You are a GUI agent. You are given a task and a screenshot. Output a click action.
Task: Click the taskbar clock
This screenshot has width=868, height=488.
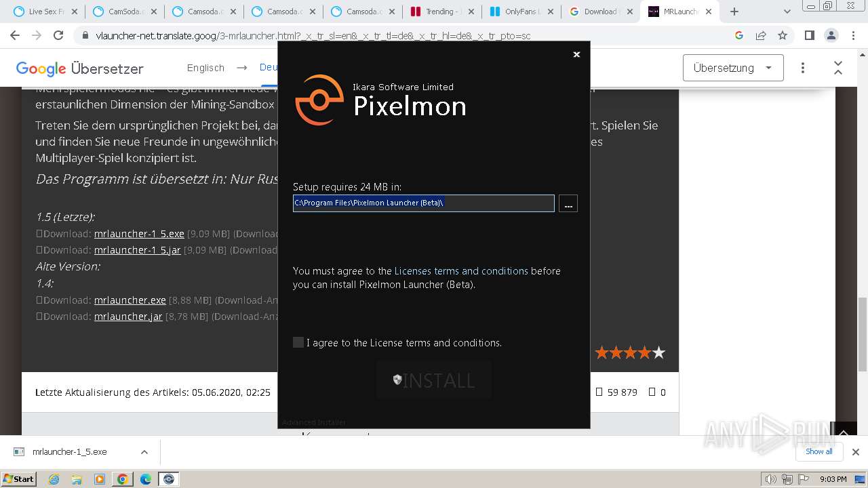(x=833, y=479)
